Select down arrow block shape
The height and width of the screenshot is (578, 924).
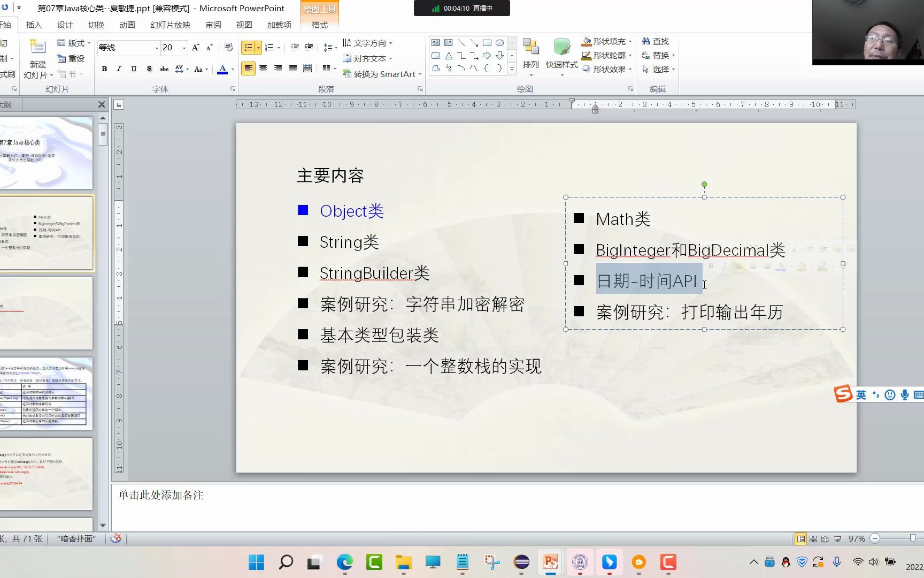[x=500, y=56]
